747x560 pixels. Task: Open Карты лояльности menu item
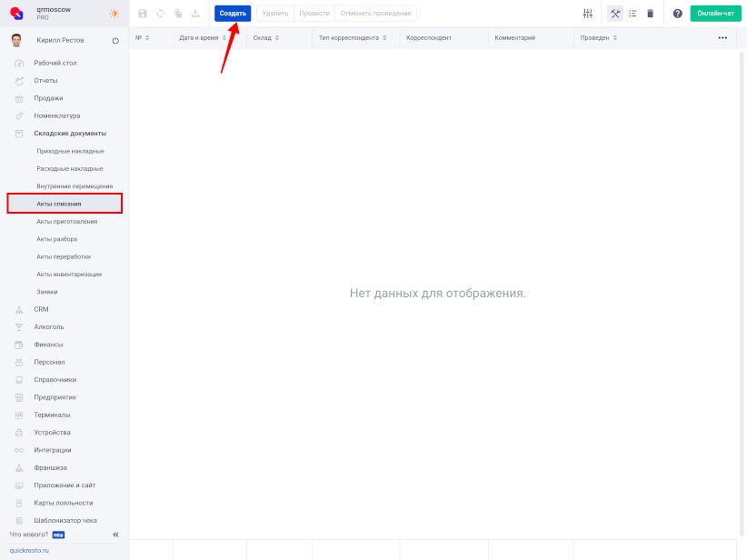point(64,504)
